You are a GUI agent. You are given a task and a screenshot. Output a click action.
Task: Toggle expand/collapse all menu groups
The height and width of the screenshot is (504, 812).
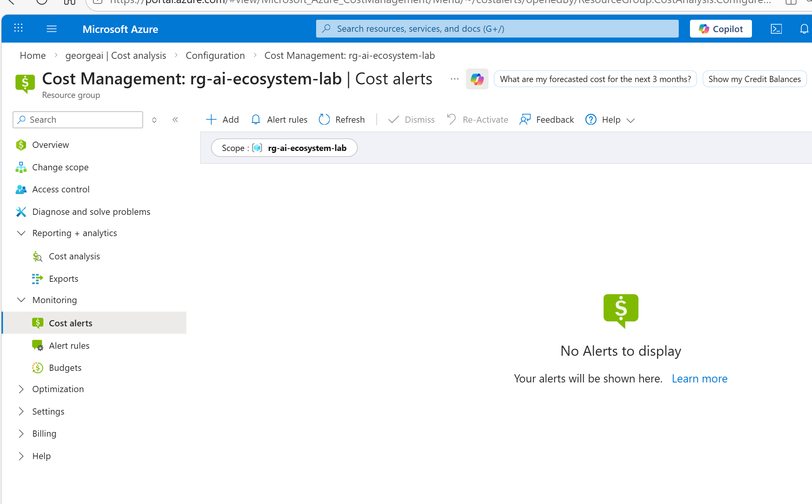pyautogui.click(x=154, y=120)
